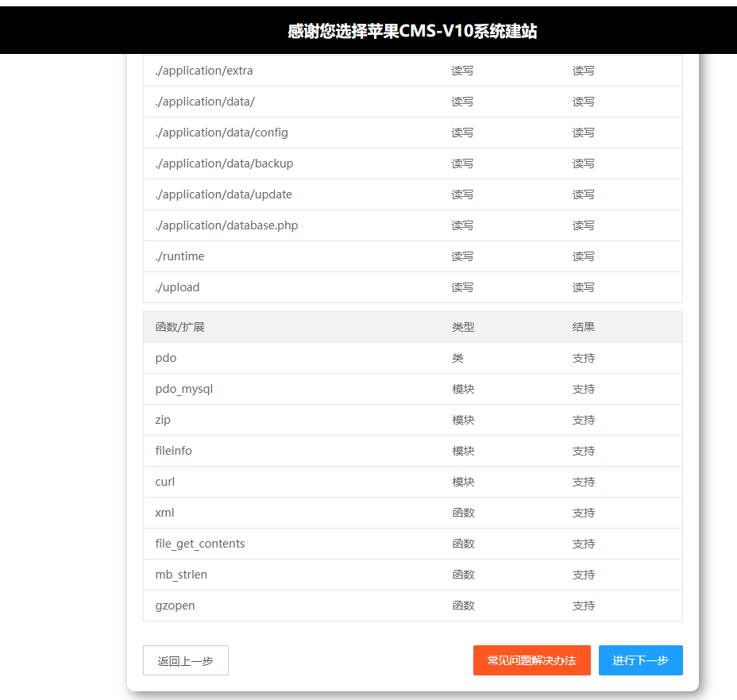Viewport: 737px width, 700px height.
Task: Open 常见问题解决办法 help button
Action: [531, 660]
